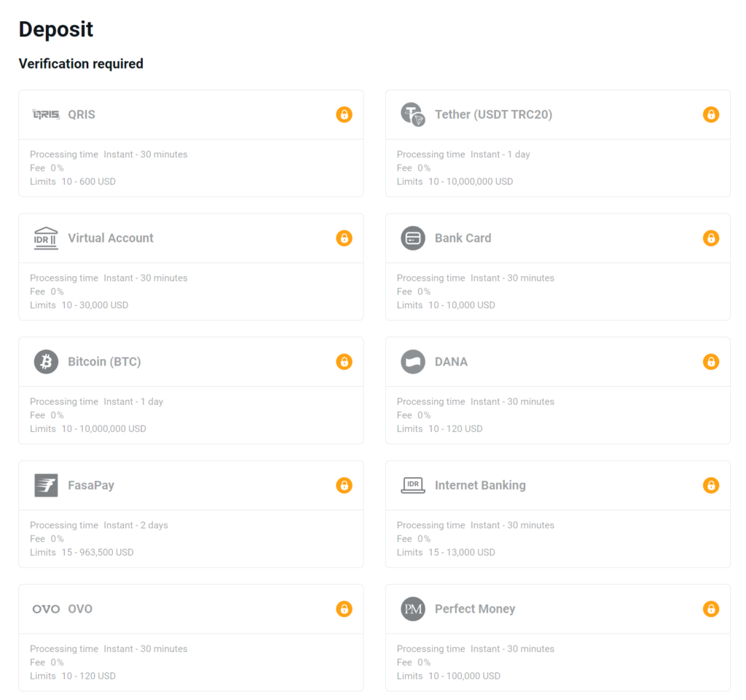Open the DANA method title
Image resolution: width=746 pixels, height=700 pixels.
pos(451,362)
